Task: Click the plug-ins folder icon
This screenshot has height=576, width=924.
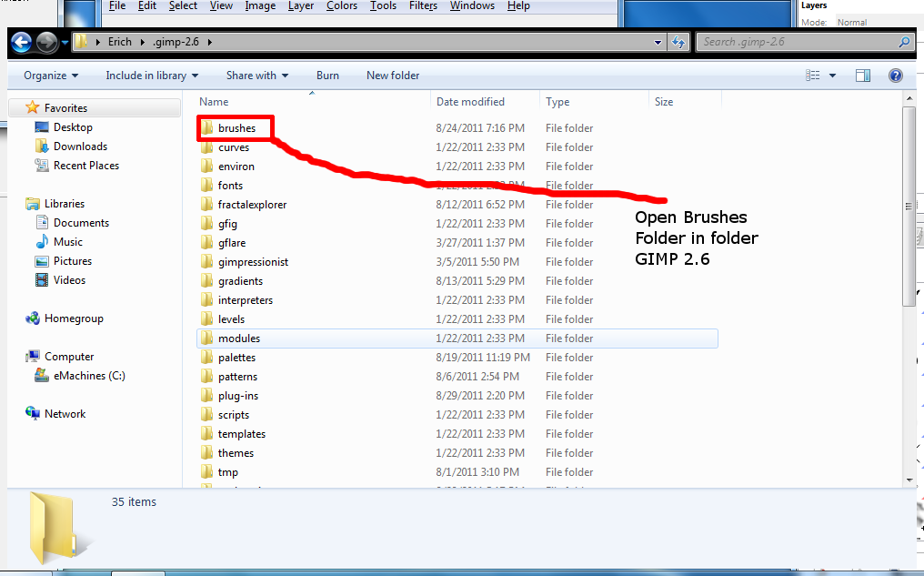Action: tap(206, 396)
